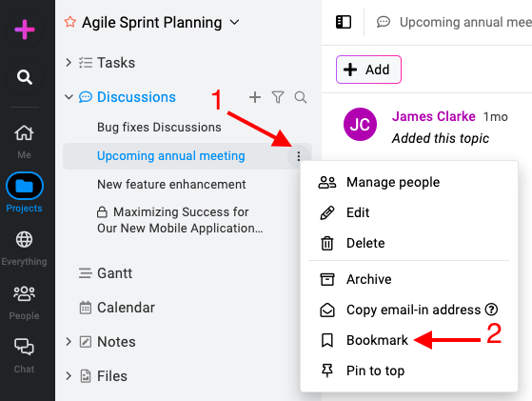
Task: Click the Calendar icon in the project list
Action: tap(85, 308)
